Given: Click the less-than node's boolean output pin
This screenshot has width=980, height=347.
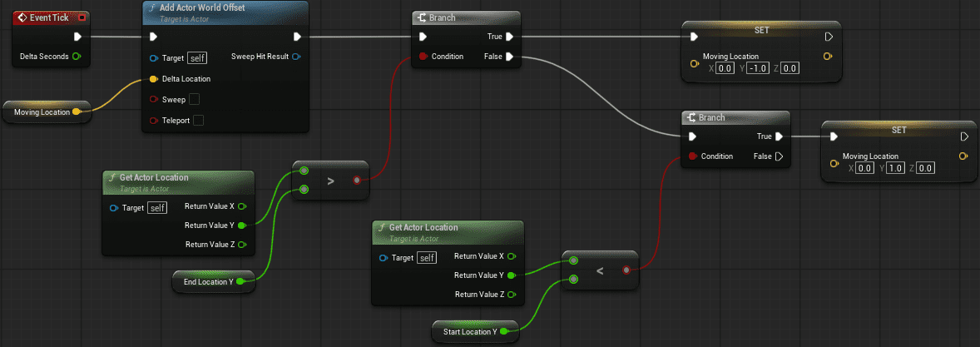Looking at the screenshot, I should [x=626, y=270].
